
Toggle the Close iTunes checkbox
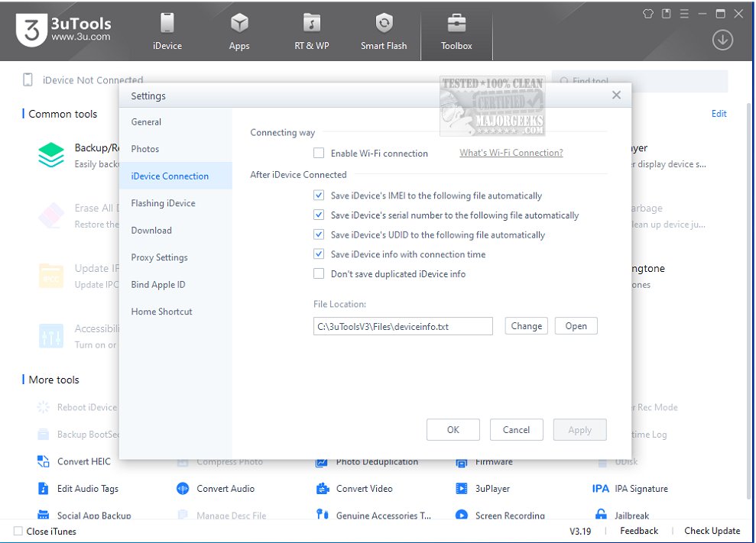point(18,532)
